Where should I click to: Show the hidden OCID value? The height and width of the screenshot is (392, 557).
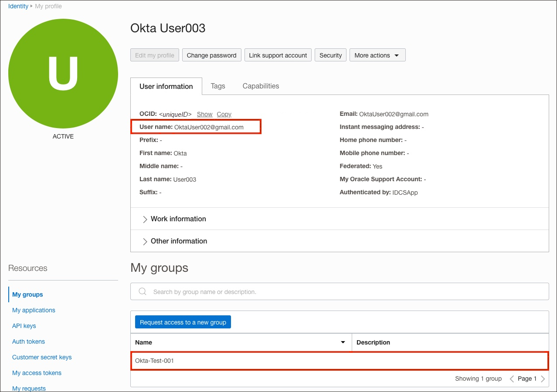click(x=204, y=114)
